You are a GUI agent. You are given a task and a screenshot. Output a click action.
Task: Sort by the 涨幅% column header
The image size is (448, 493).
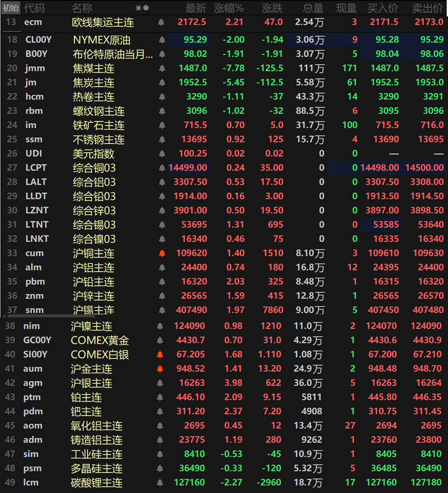point(228,8)
